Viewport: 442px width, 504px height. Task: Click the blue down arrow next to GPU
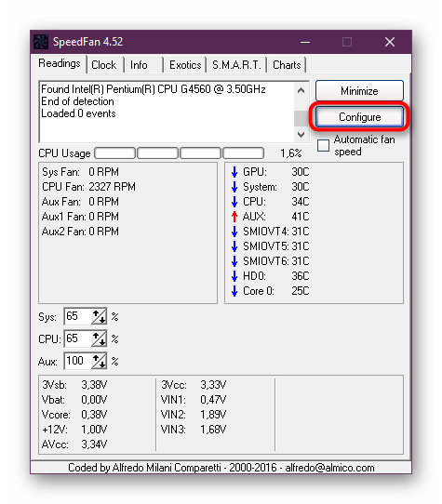point(234,172)
